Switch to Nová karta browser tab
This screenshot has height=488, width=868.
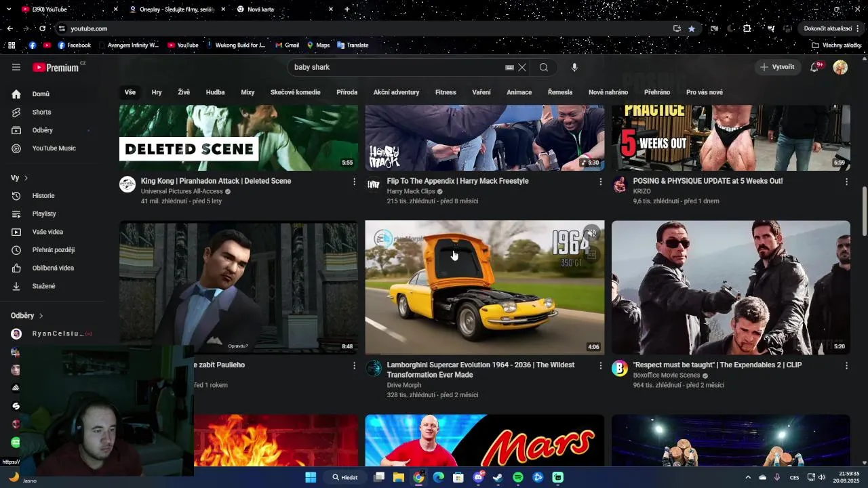point(285,9)
